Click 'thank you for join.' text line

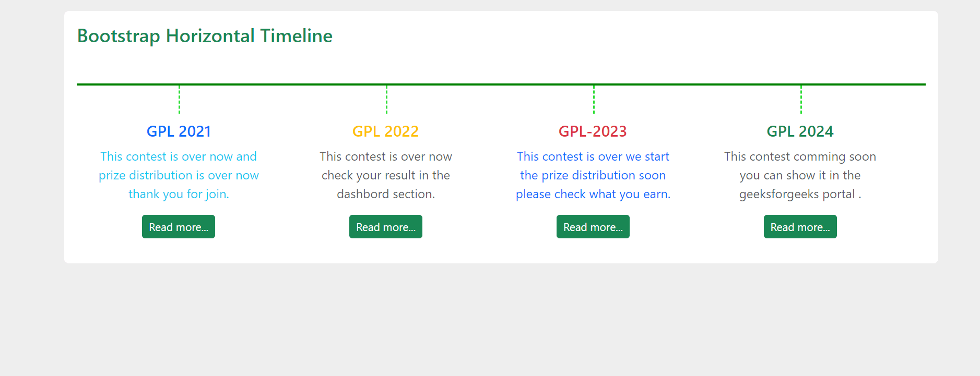[179, 194]
